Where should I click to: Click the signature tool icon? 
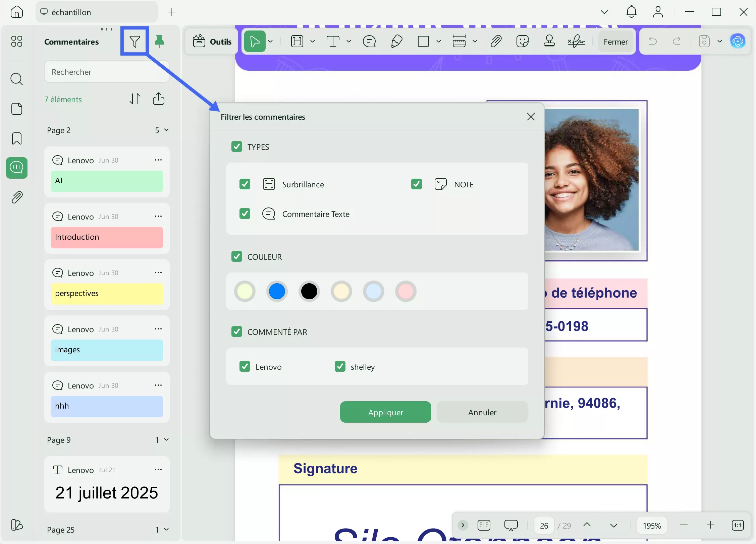576,42
